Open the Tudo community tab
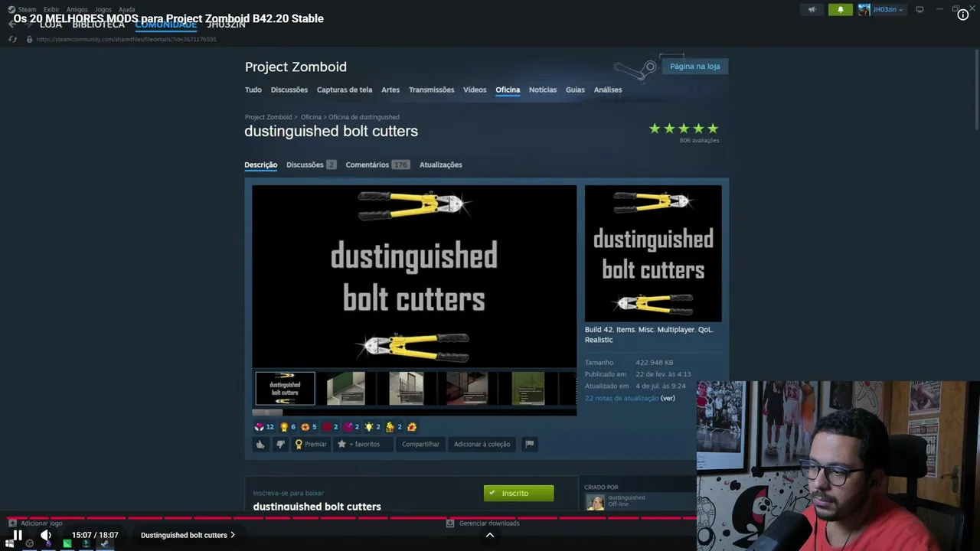 tap(253, 90)
